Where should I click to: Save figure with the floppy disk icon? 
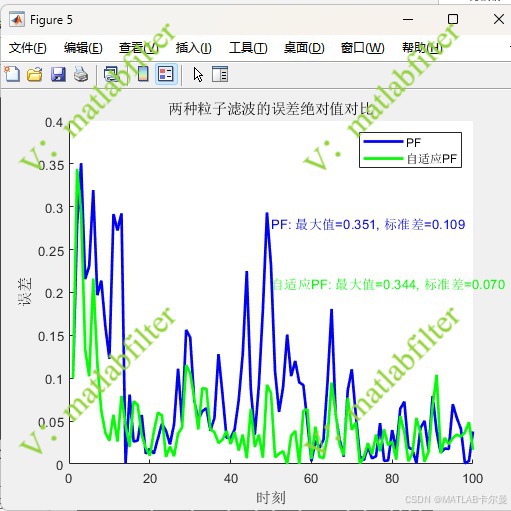coord(58,74)
